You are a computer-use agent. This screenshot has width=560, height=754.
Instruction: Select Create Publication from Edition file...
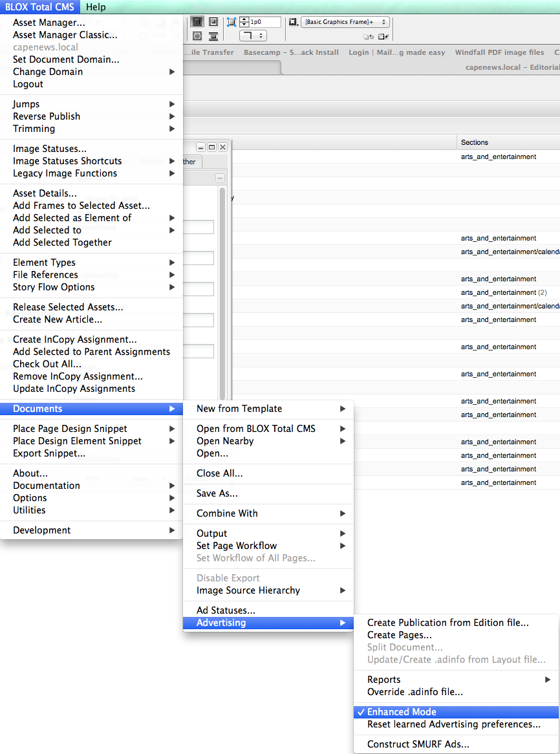[456, 623]
